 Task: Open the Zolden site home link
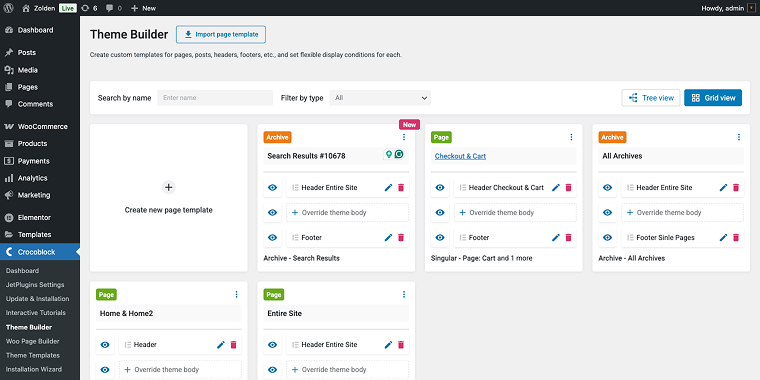[38, 8]
